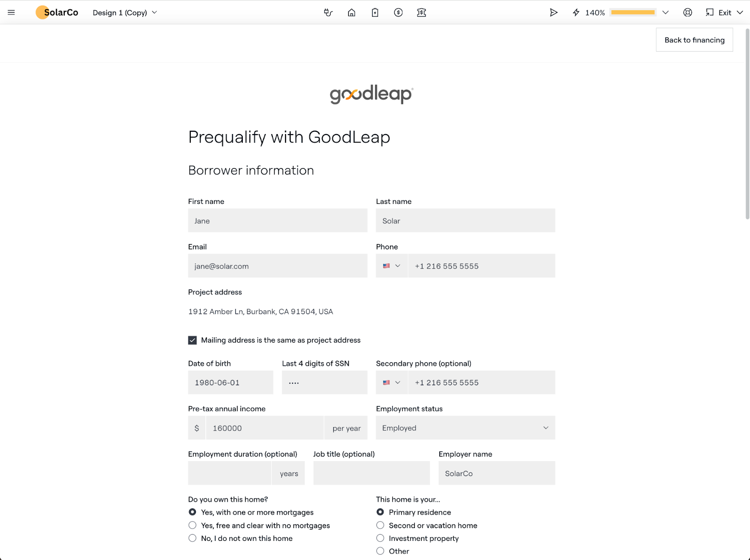Click the plug energy usage icon
The width and height of the screenshot is (750, 560).
tap(328, 13)
